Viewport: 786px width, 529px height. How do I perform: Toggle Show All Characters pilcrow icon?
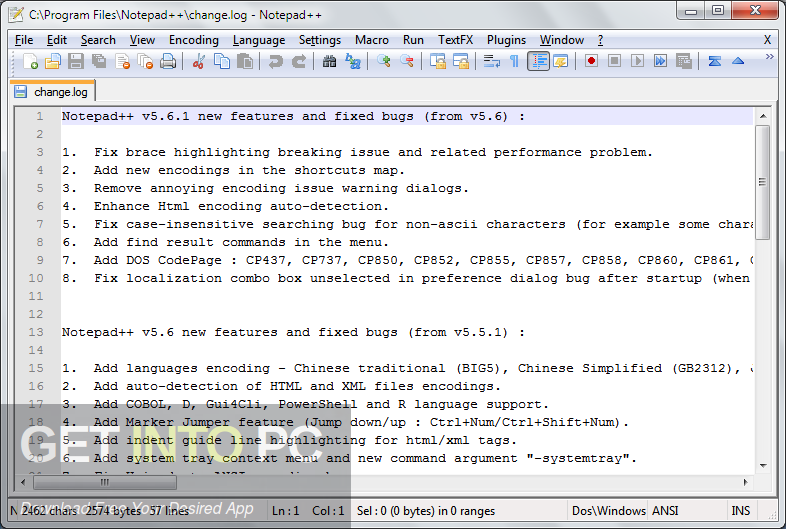tap(514, 61)
